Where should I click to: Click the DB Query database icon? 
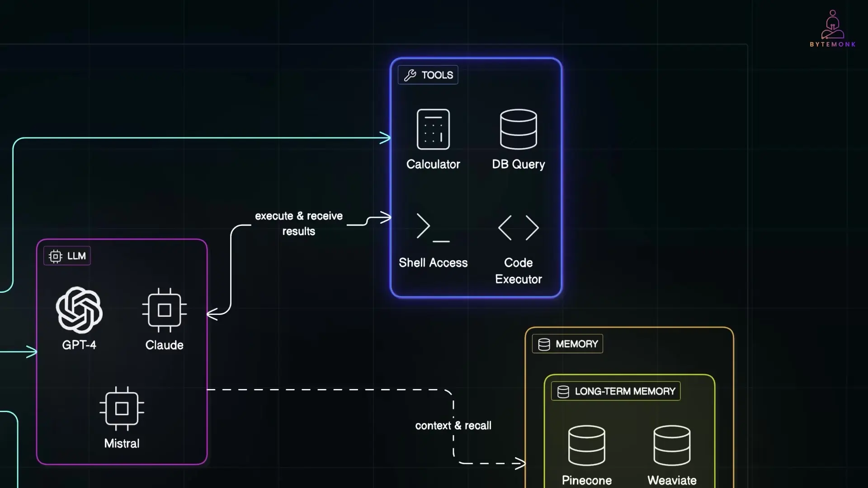(x=519, y=129)
